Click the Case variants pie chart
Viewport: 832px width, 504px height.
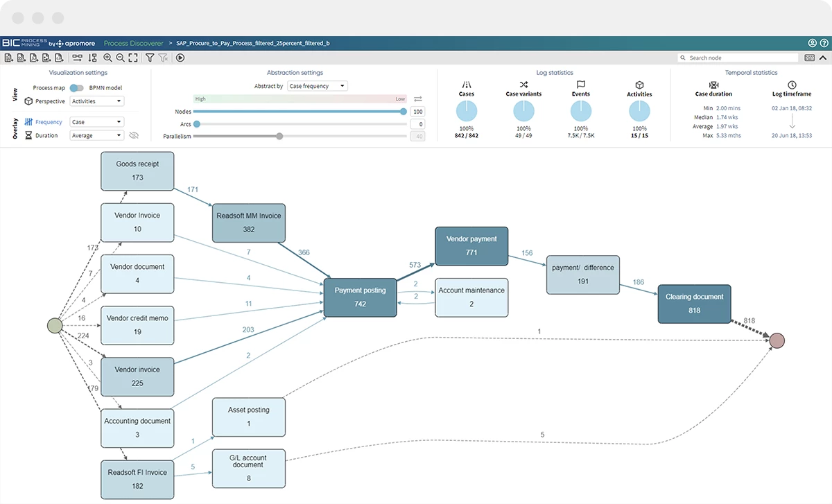click(x=523, y=111)
